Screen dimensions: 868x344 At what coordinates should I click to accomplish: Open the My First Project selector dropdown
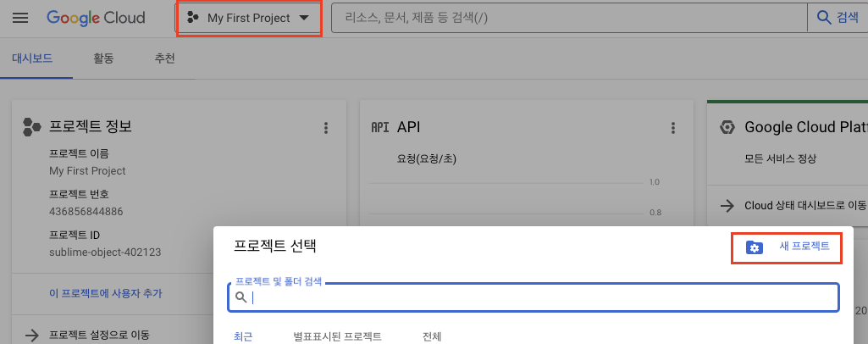pyautogui.click(x=249, y=19)
